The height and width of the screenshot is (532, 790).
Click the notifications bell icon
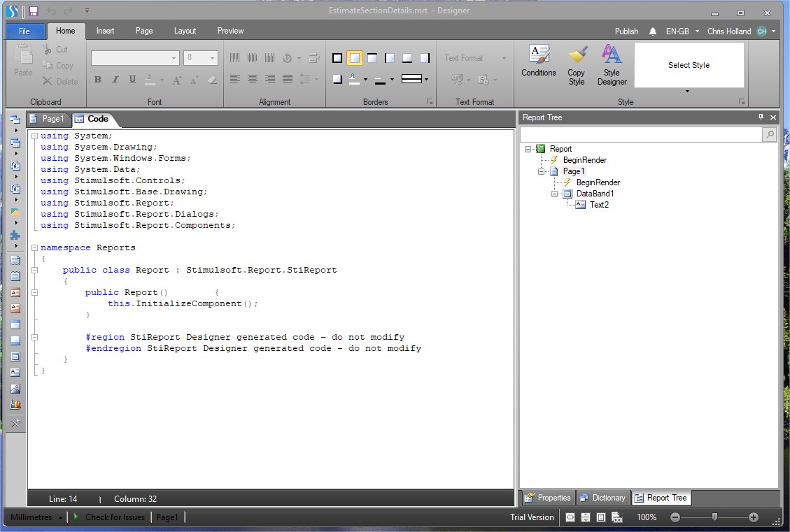(x=652, y=31)
